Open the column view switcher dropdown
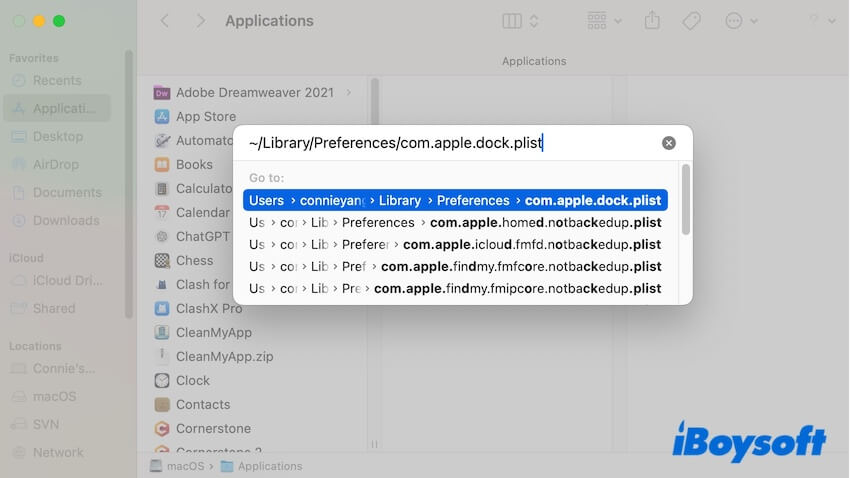Image resolution: width=850 pixels, height=478 pixels. coord(520,21)
